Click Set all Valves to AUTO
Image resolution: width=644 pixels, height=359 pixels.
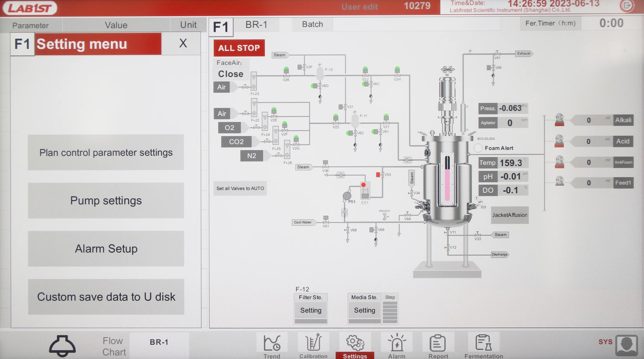(240, 189)
